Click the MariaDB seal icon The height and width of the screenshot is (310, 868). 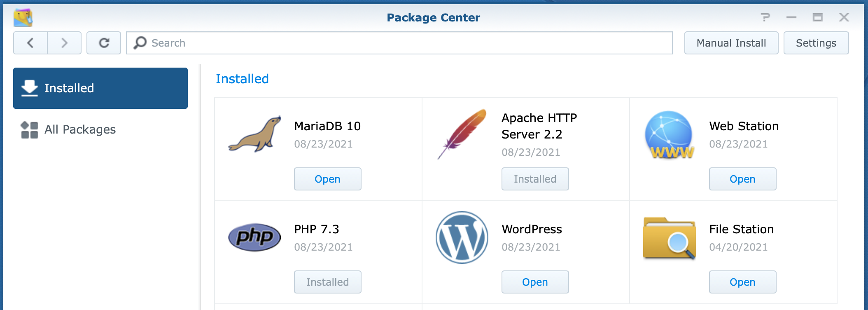255,134
